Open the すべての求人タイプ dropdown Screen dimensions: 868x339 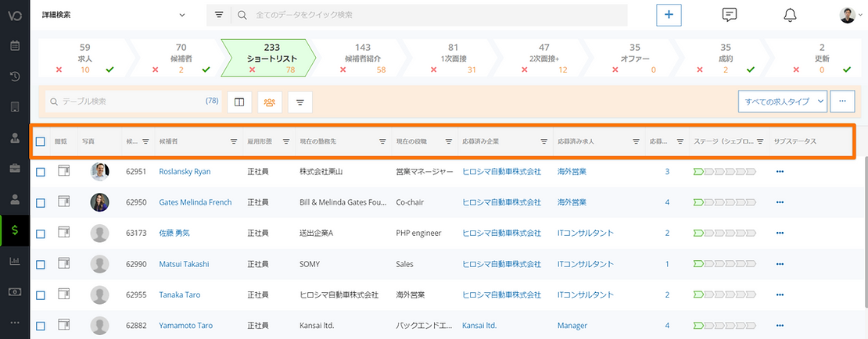(x=782, y=102)
